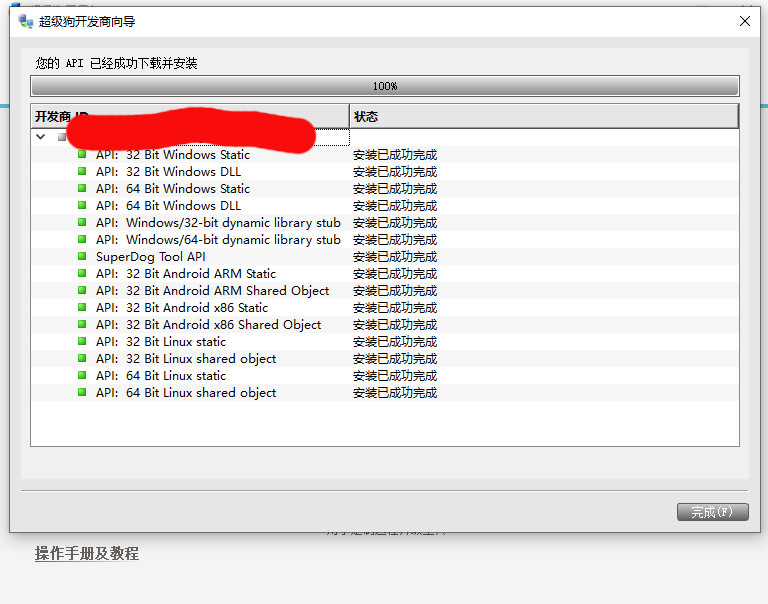Screen dimensions: 768x604
Task: Click 安装已成功完成 status for SuperDog Tool API
Action: point(395,257)
